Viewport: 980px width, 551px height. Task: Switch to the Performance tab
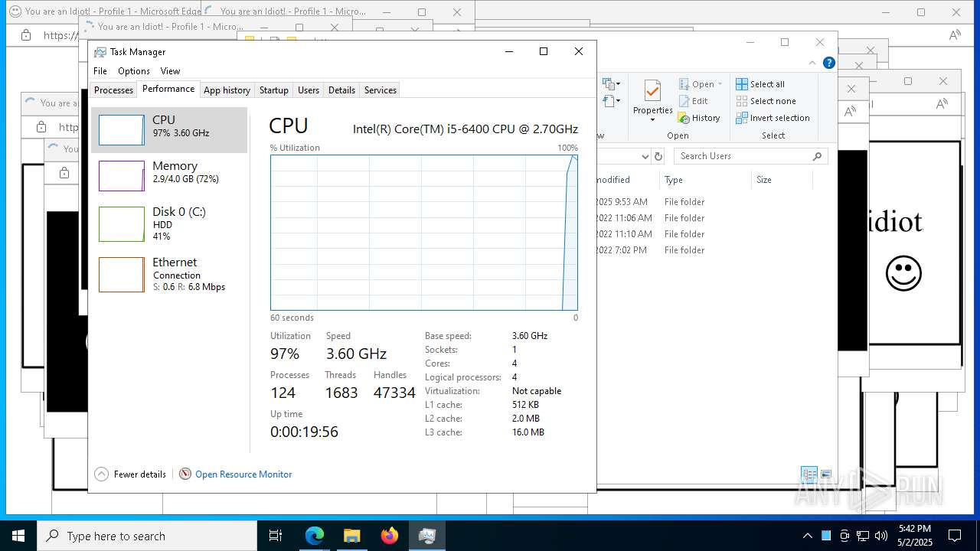point(168,89)
